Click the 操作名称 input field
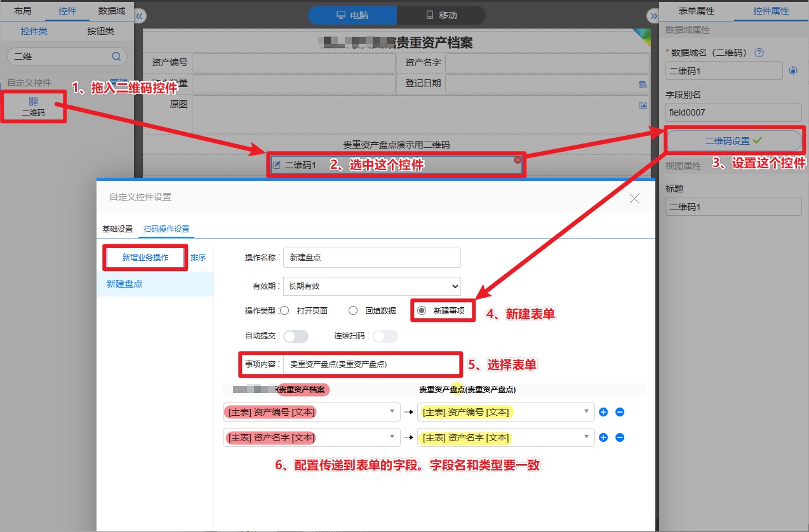Viewport: 809px width, 532px height. 371,258
